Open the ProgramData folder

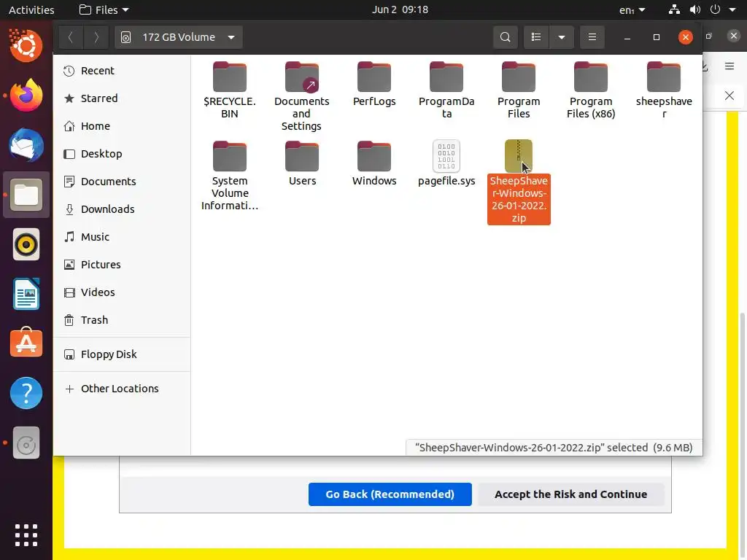pos(446,90)
